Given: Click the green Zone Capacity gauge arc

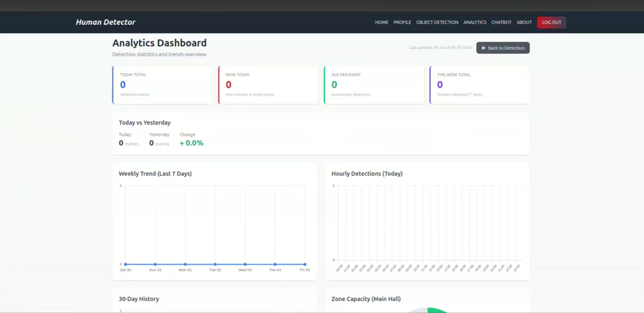Looking at the screenshot, I should 436,310.
